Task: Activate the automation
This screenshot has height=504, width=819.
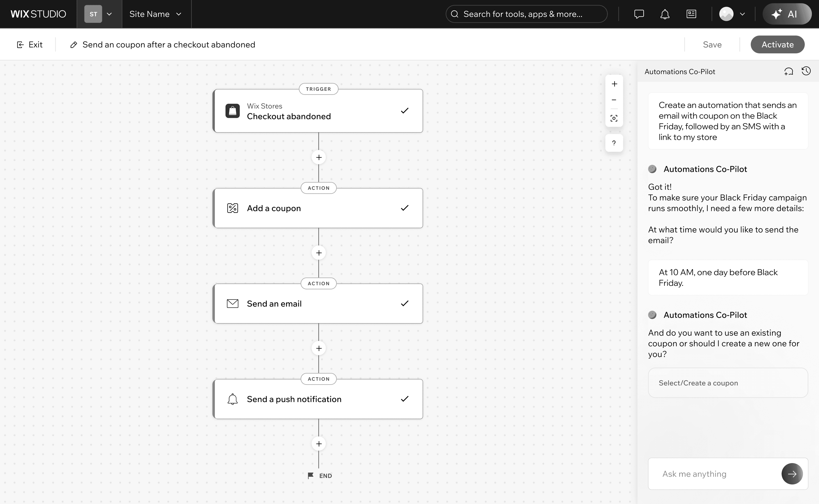Action: [777, 44]
